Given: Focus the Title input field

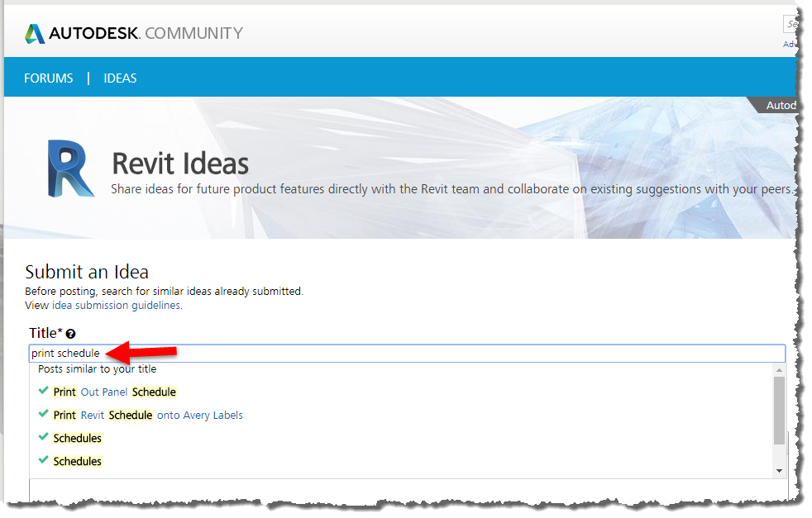Looking at the screenshot, I should tap(407, 354).
